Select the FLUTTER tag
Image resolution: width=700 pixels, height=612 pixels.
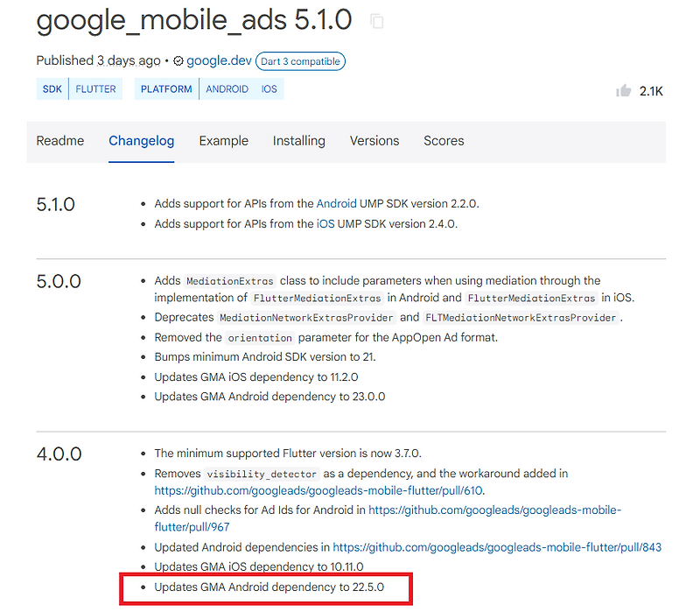tap(95, 88)
